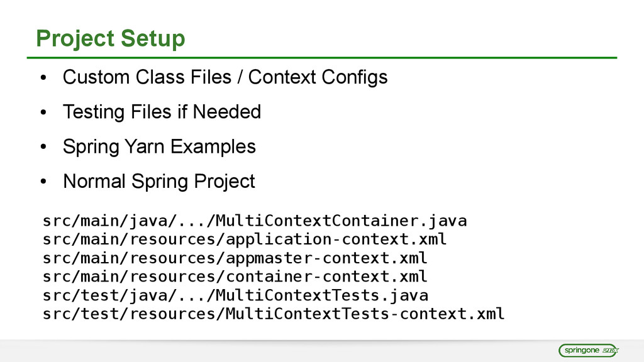Select the MultiContextTests-context.xml path line
644x362 pixels.
click(x=273, y=313)
